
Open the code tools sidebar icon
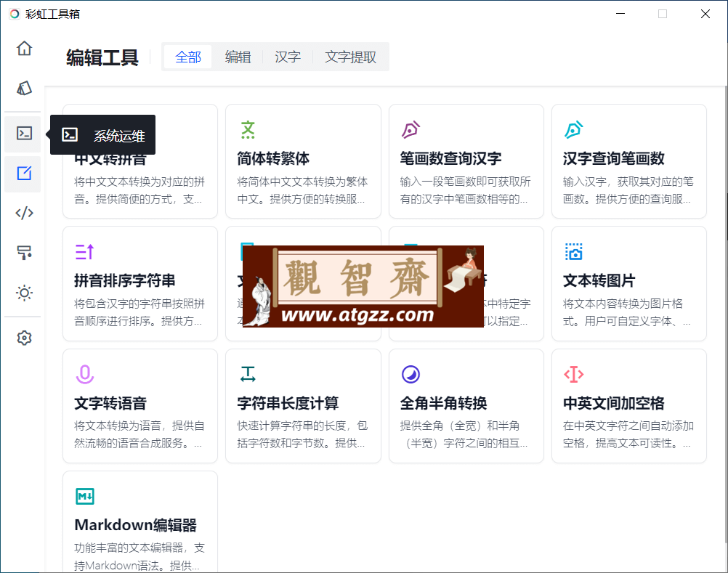click(24, 213)
